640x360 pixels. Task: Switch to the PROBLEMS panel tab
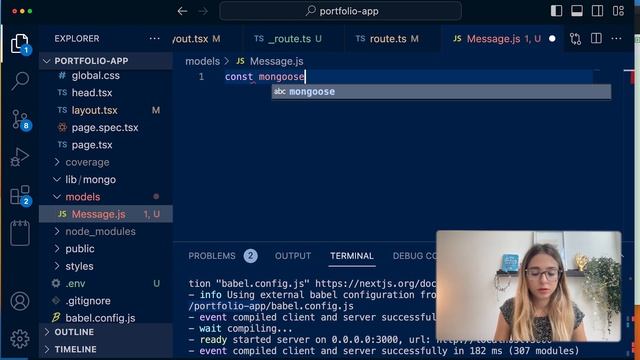(x=222, y=256)
